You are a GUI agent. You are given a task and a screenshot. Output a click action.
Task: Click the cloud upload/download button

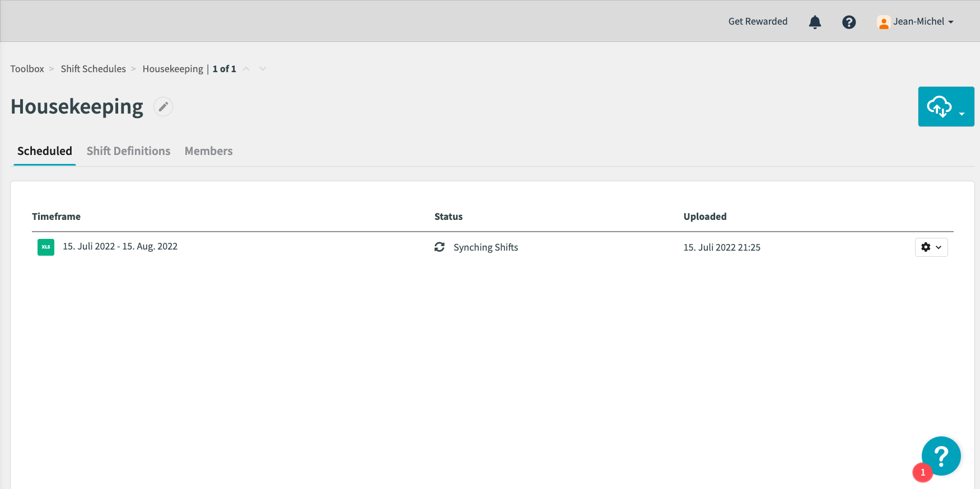tap(939, 106)
